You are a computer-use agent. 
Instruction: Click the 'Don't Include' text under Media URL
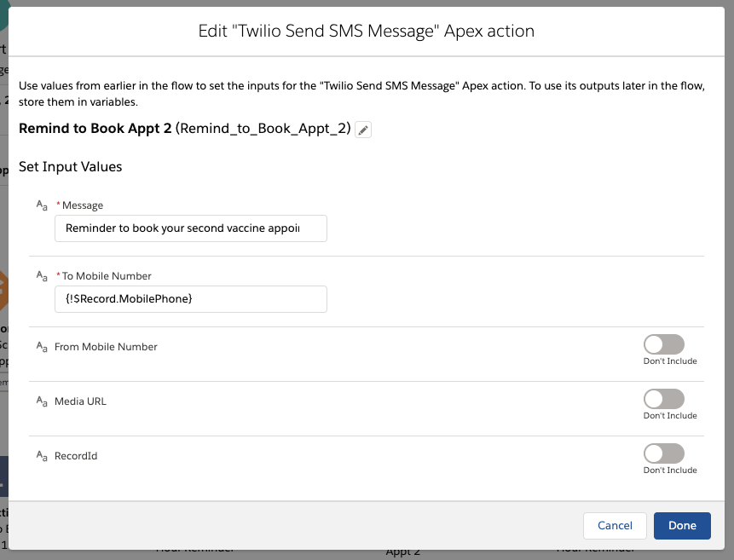click(x=670, y=416)
